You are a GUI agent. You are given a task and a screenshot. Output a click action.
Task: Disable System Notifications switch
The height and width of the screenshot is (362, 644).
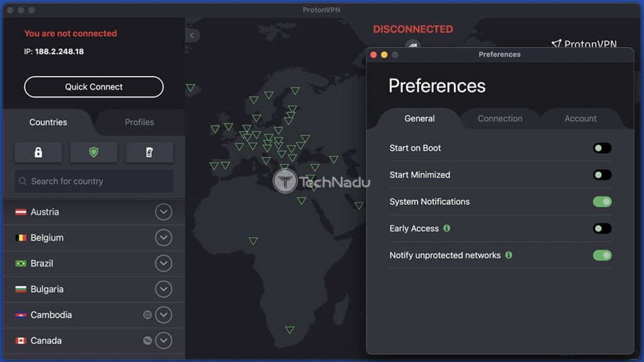click(x=602, y=202)
